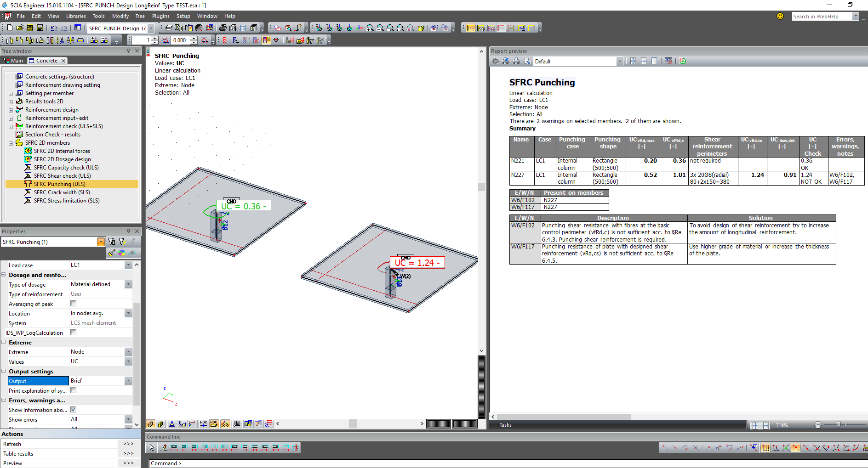
Task: View in X direction using the X-axis cube icon
Action: point(319,28)
